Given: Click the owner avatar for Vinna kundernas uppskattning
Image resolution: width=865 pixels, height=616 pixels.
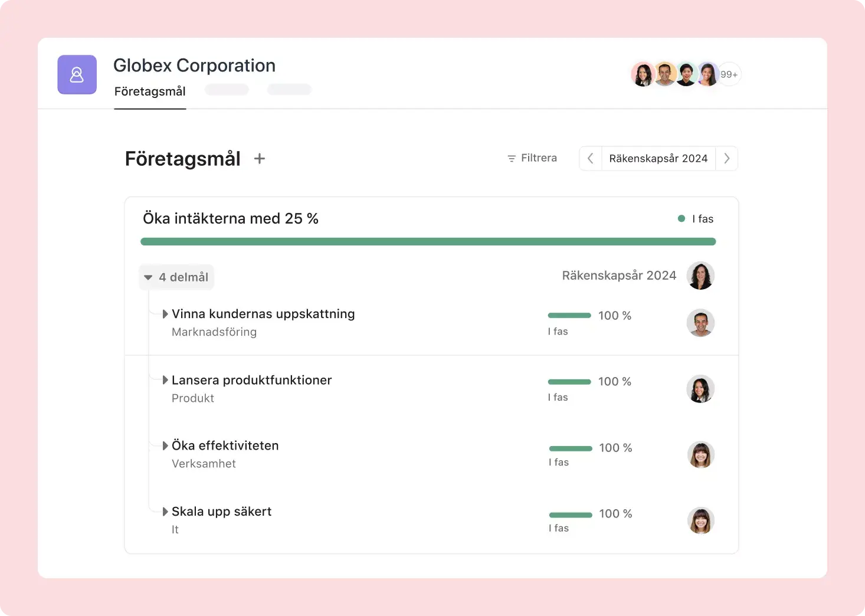Looking at the screenshot, I should (x=700, y=323).
